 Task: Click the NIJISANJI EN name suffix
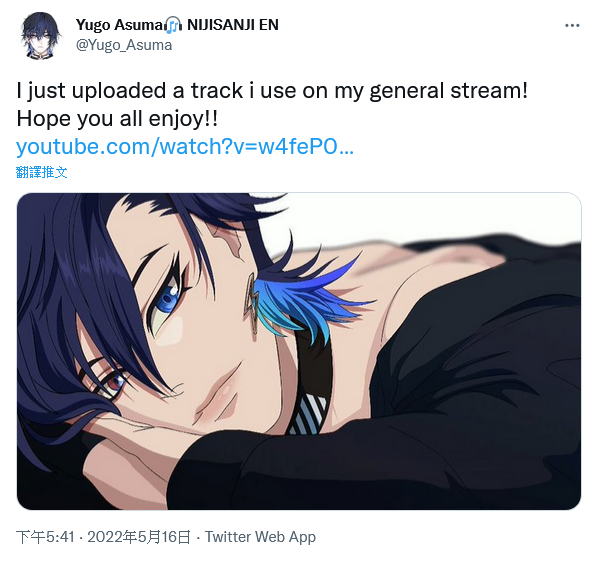(233, 25)
